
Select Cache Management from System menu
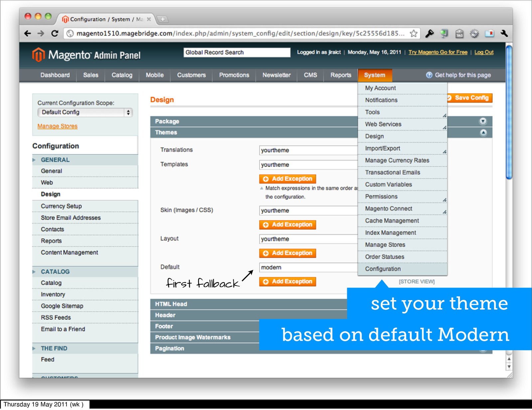(402, 221)
